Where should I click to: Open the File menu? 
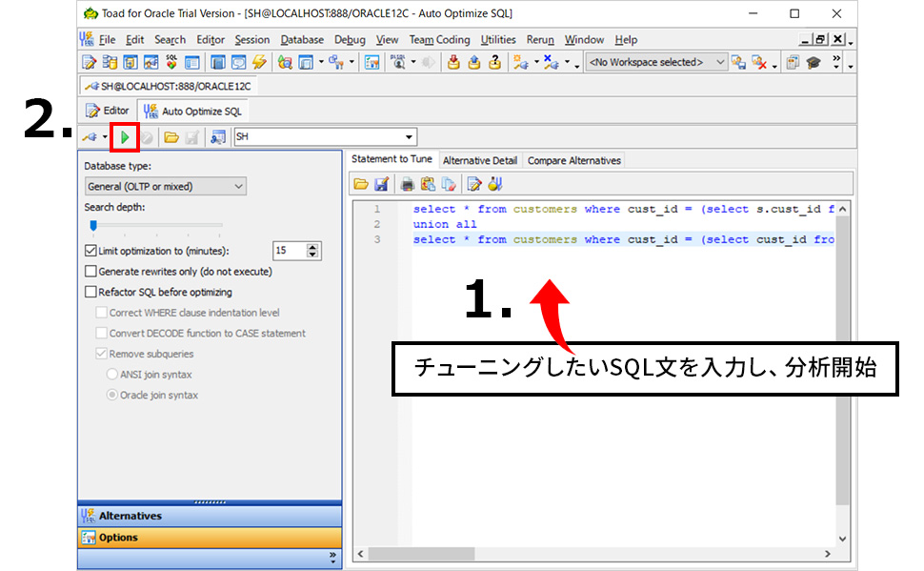pos(107,39)
